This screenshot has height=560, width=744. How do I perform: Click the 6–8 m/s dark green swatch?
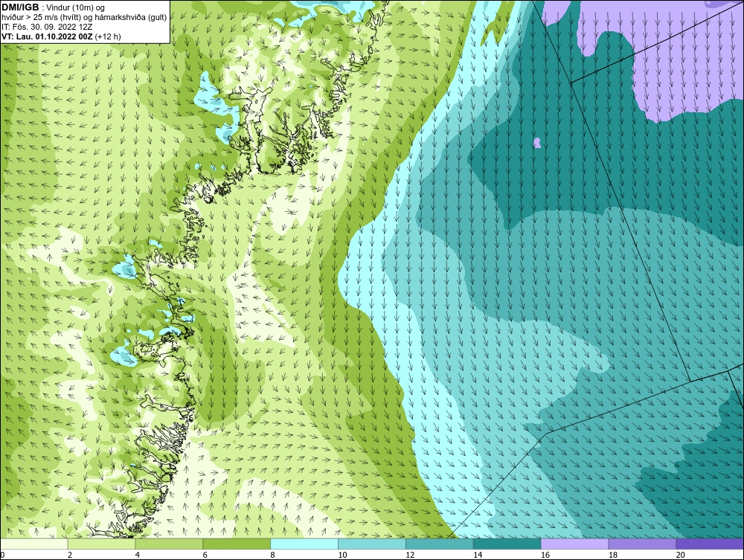(237, 544)
